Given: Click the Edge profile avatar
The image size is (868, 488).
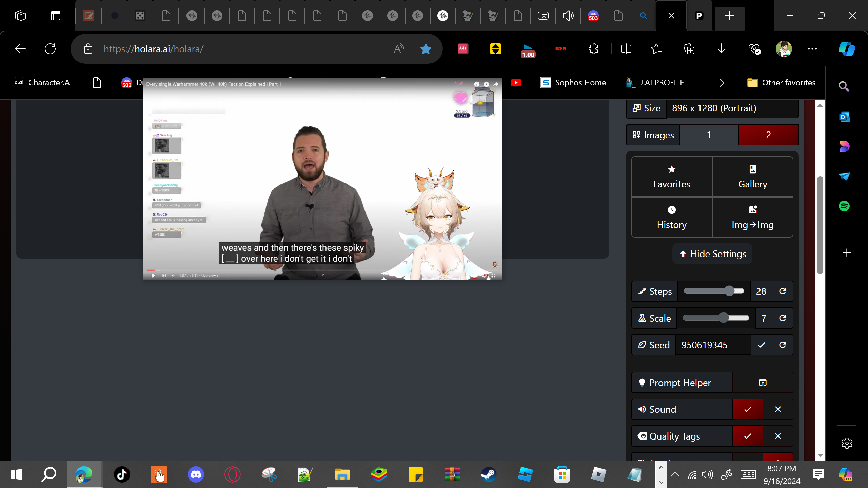Looking at the screenshot, I should (x=784, y=49).
